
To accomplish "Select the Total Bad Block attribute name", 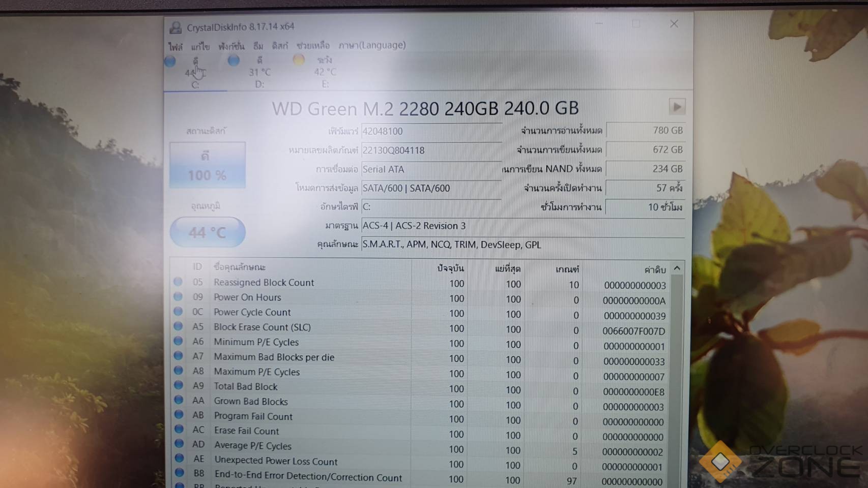I will (246, 386).
